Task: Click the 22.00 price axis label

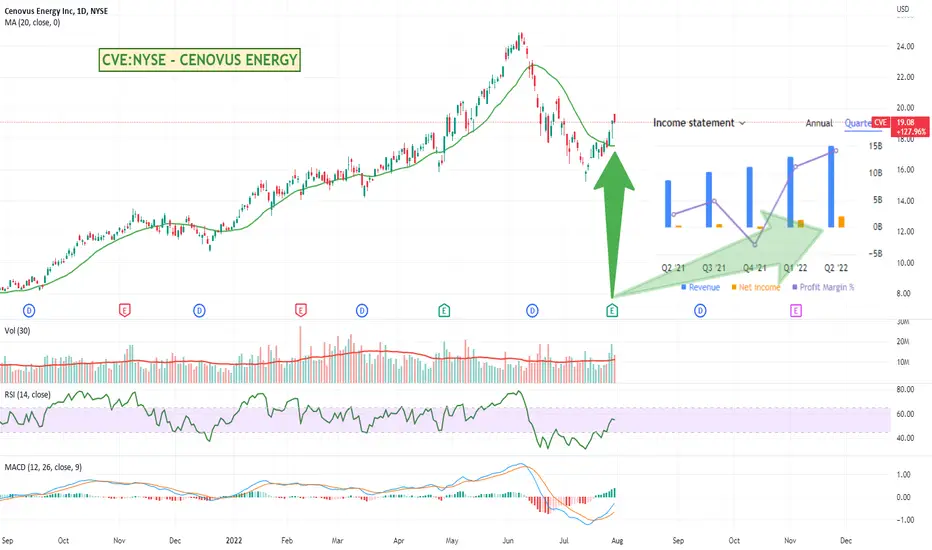Action: (x=905, y=77)
